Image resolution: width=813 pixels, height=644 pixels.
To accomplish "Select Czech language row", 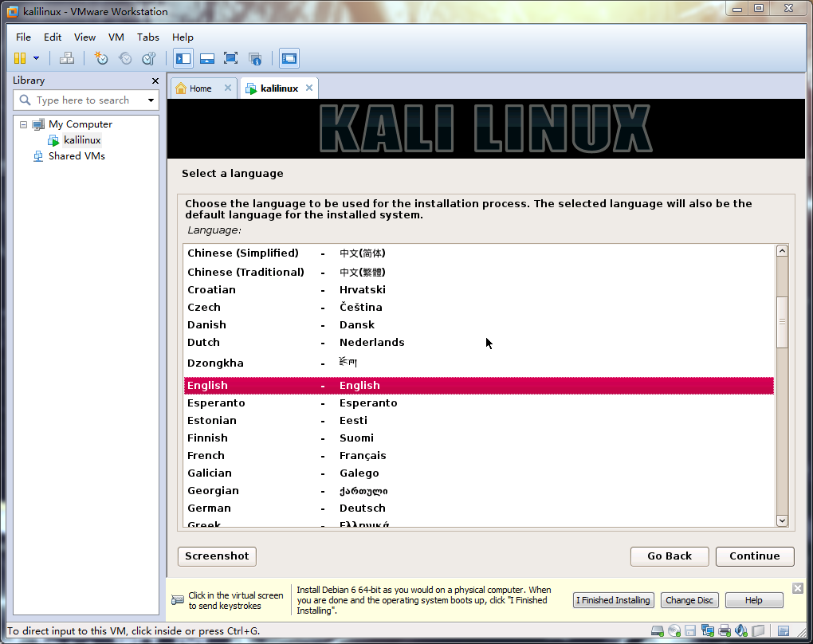I will (x=478, y=308).
